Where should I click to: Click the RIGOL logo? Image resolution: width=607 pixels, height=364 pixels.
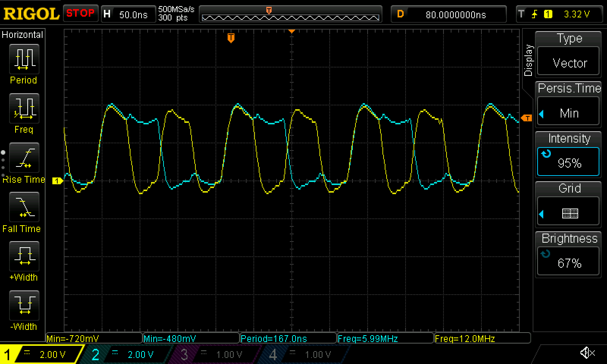point(31,14)
